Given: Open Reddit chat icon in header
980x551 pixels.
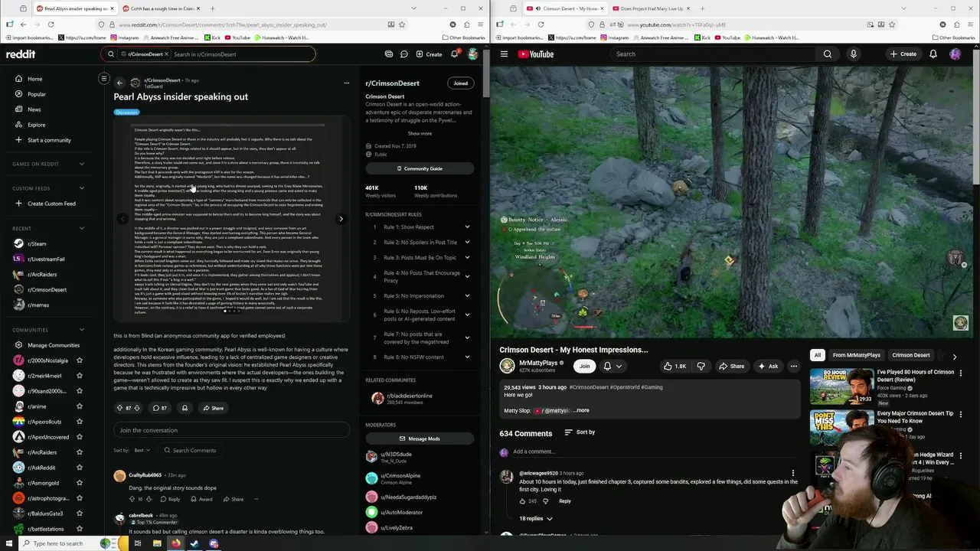Looking at the screenshot, I should (x=403, y=54).
